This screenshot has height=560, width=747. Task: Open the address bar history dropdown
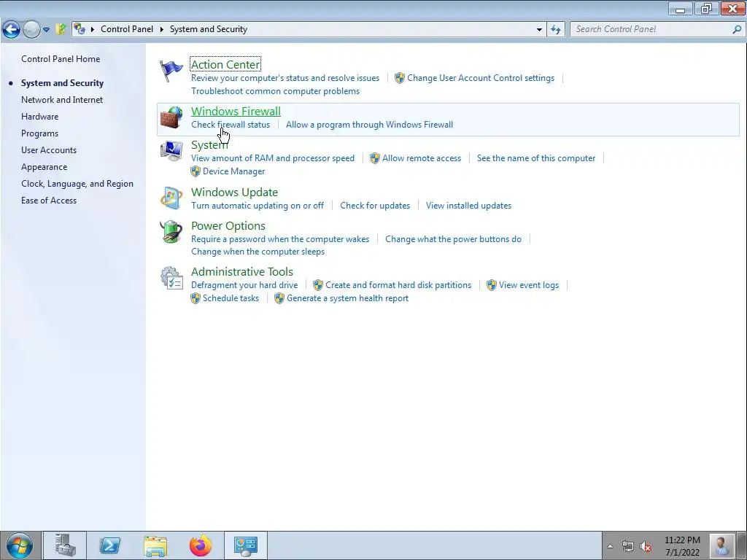(x=539, y=29)
